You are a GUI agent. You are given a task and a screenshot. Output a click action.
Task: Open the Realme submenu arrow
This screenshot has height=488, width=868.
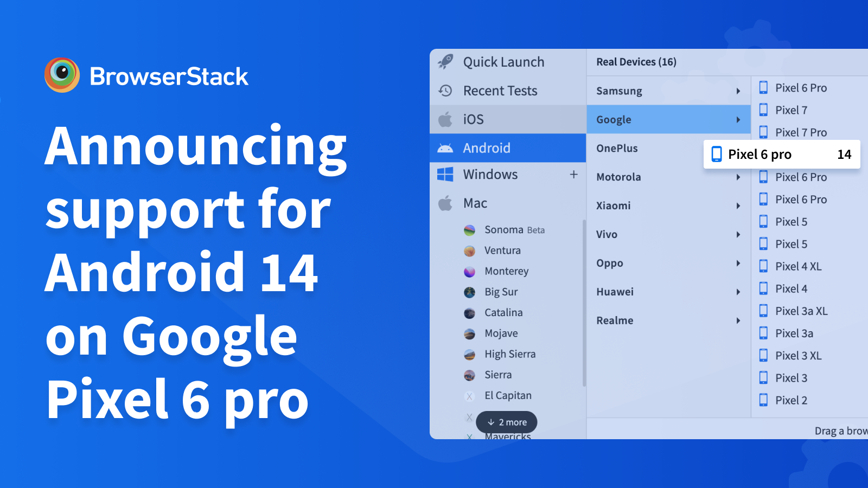pos(738,321)
